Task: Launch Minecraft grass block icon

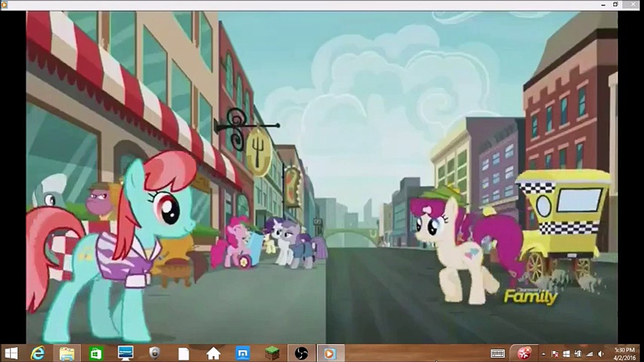Action: tap(271, 353)
